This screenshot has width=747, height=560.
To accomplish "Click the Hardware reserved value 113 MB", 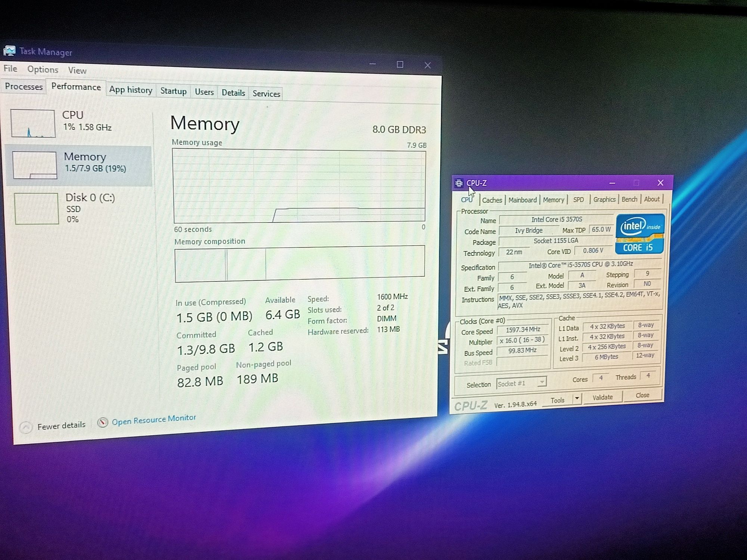I will (x=388, y=329).
